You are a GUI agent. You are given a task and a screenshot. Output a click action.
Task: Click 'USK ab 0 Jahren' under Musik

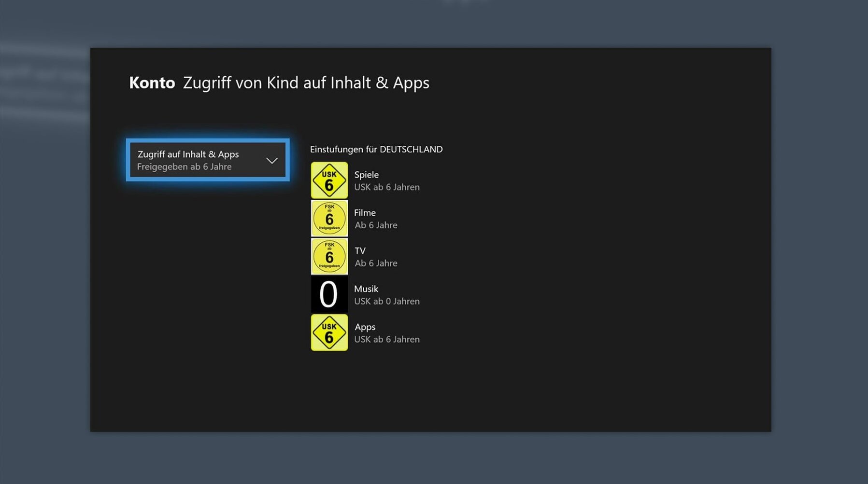pos(386,302)
